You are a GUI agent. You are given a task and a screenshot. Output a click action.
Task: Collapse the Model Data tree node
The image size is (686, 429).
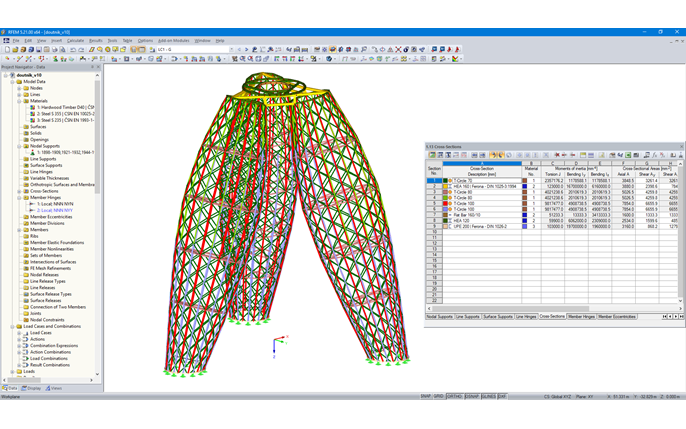(12, 82)
